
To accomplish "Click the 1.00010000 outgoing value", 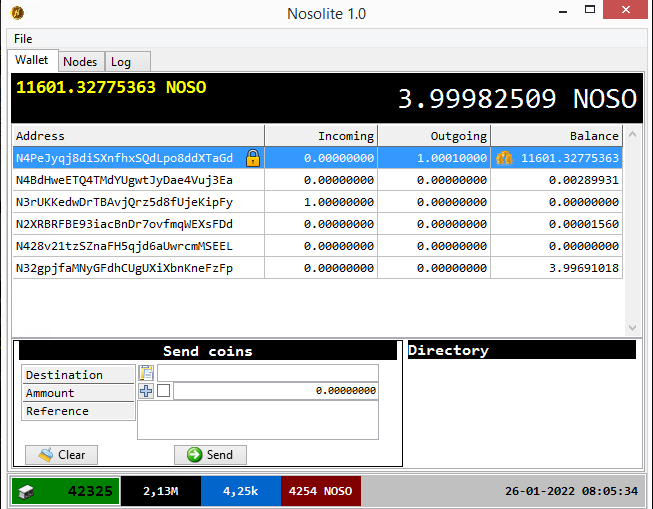I will 452,158.
